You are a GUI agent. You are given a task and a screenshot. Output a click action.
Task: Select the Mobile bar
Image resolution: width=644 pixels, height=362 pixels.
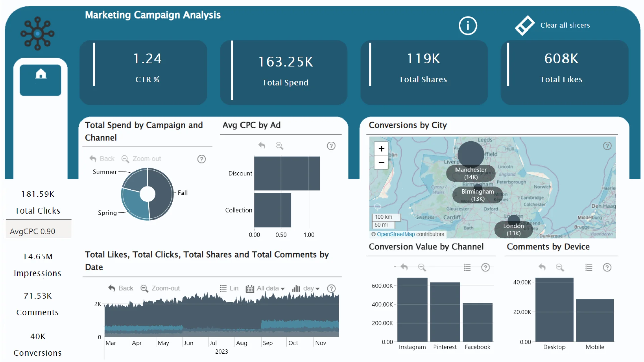click(x=595, y=320)
